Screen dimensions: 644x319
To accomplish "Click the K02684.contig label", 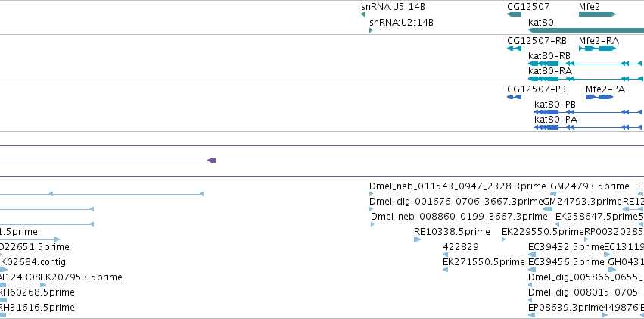I will coord(33,262).
